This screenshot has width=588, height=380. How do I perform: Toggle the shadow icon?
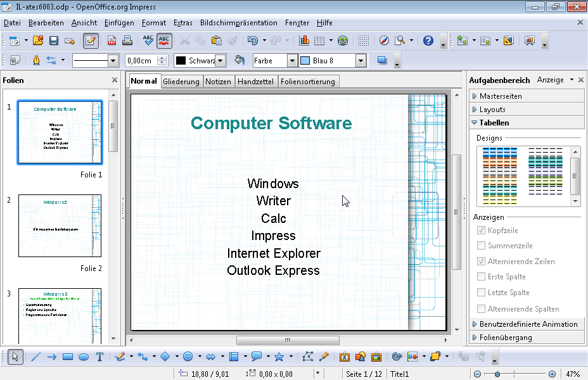click(x=382, y=60)
